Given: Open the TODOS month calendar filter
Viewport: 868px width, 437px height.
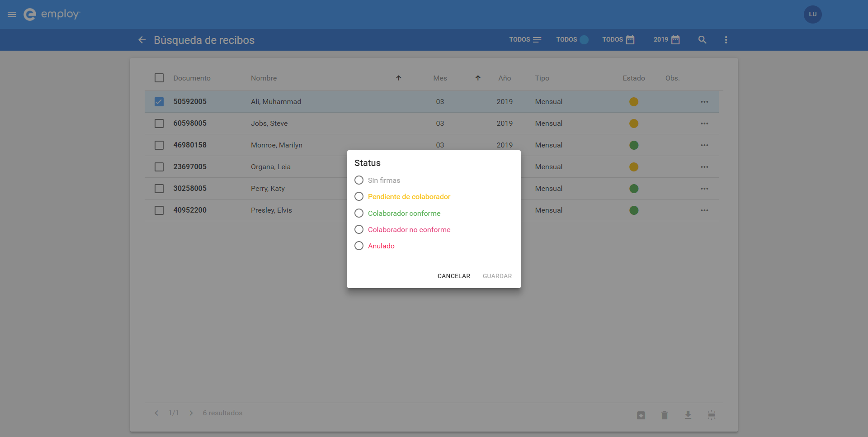Looking at the screenshot, I should pos(618,40).
